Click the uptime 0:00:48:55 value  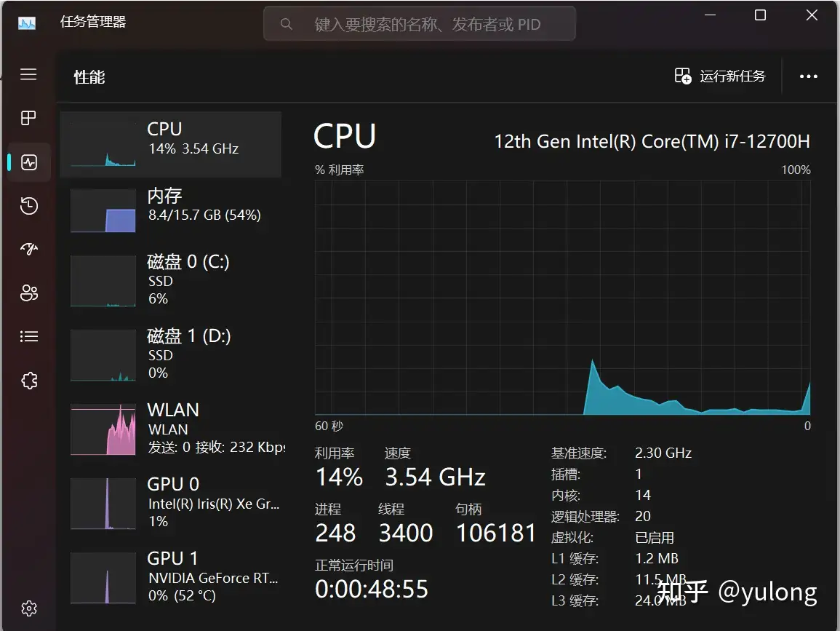point(371,590)
